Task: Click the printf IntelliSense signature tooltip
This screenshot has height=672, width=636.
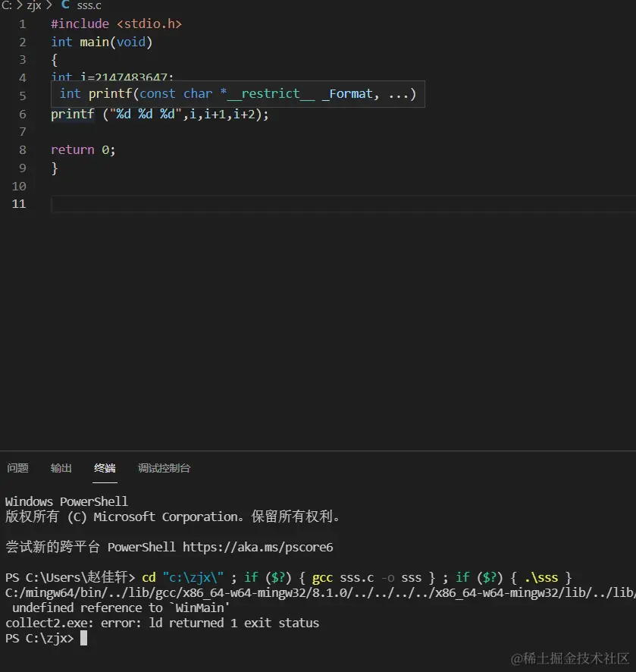Action: (x=237, y=93)
